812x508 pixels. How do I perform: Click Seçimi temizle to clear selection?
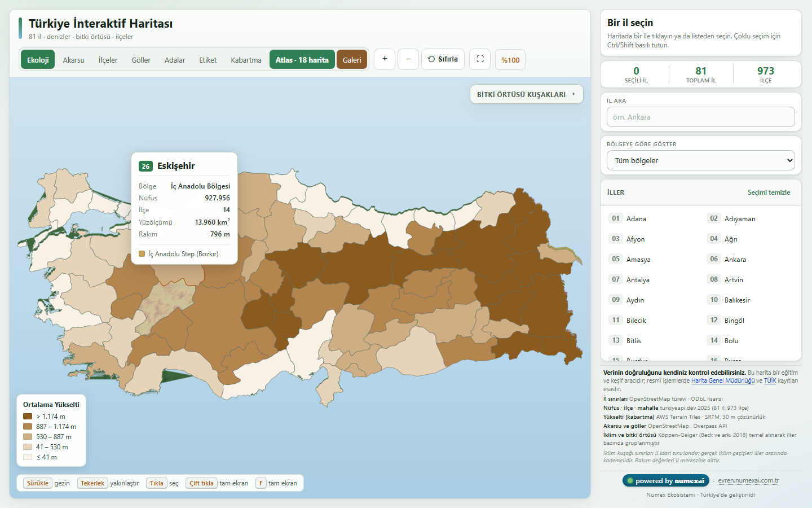[x=769, y=192]
